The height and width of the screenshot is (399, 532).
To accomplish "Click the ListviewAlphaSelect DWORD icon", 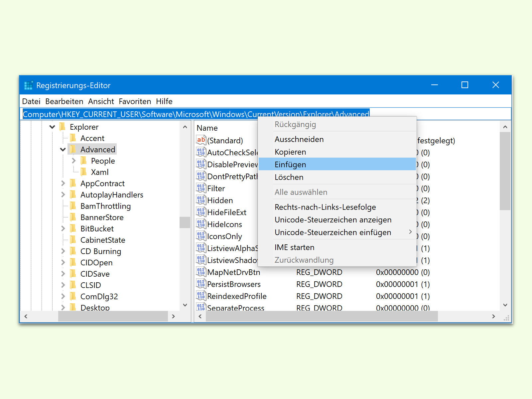I will coord(201,248).
